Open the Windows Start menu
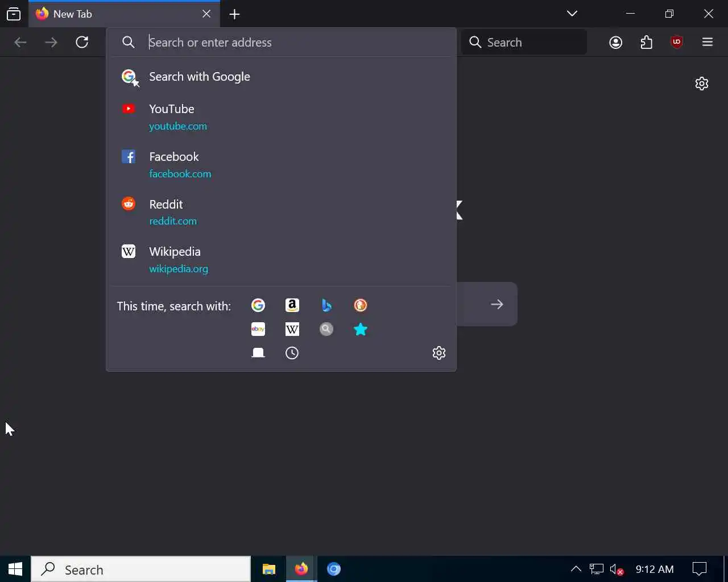The width and height of the screenshot is (728, 582). coord(15,569)
